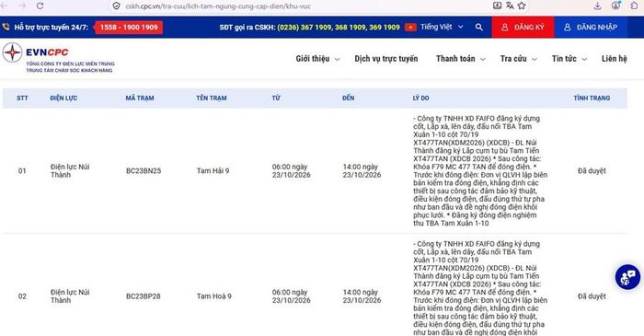This screenshot has width=644, height=336.
Task: Click Điện lực Núi Thành in row 02
Action: [x=70, y=296]
